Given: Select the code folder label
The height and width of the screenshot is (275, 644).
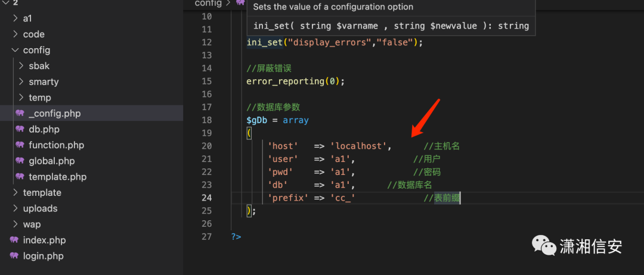Looking at the screenshot, I should pyautogui.click(x=33, y=34).
